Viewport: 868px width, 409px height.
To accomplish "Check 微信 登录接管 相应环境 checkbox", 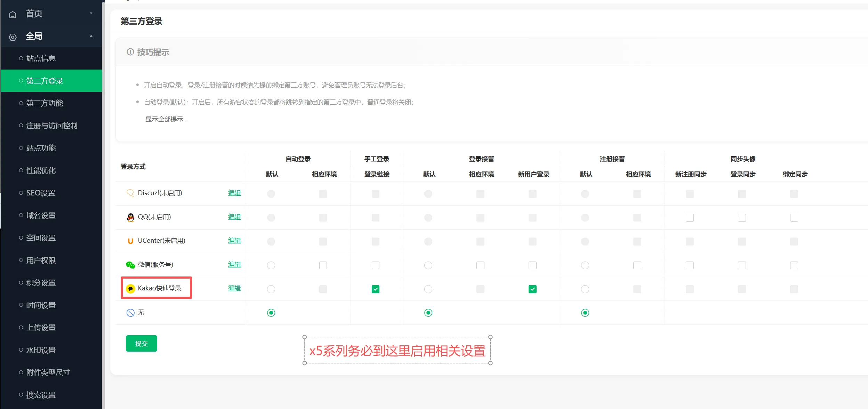I will [480, 265].
